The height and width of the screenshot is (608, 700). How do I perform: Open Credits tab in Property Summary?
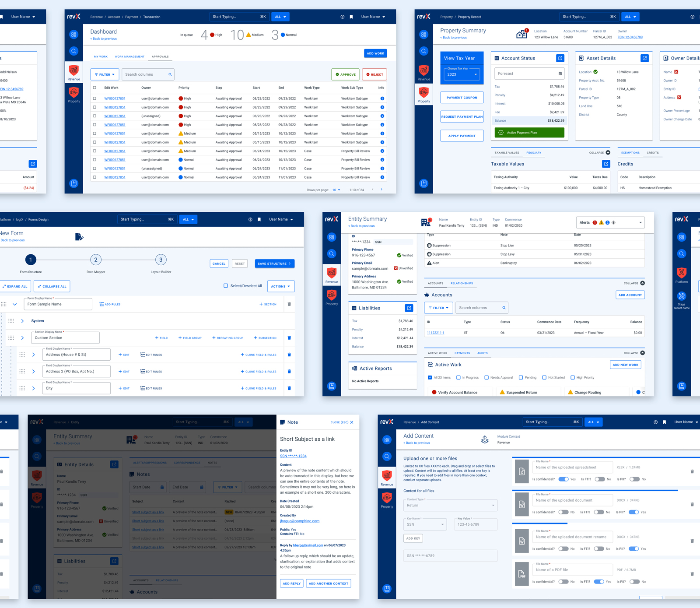(653, 153)
